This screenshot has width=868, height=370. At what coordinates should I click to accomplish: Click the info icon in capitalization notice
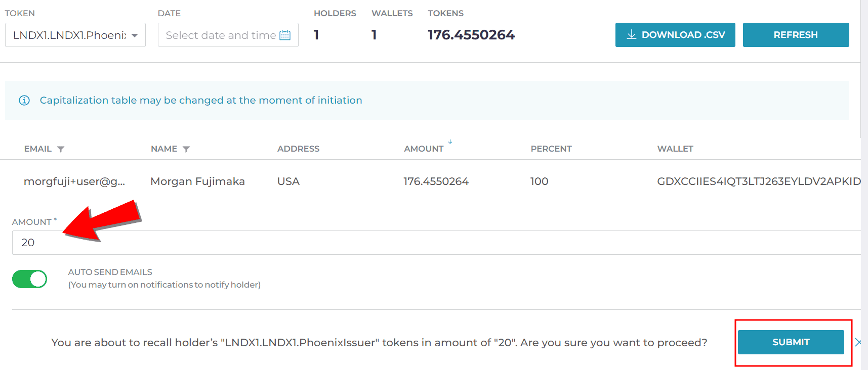(24, 100)
